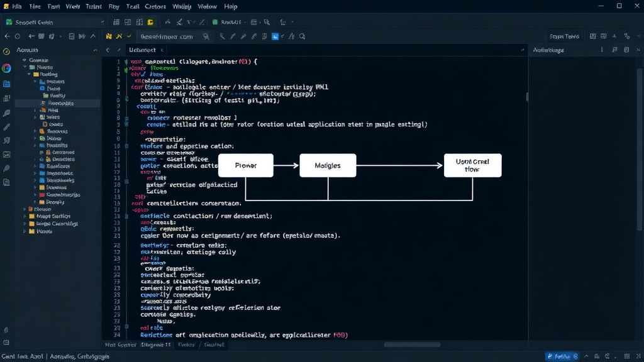Click the magnifier icon inside the search field

coord(206,36)
